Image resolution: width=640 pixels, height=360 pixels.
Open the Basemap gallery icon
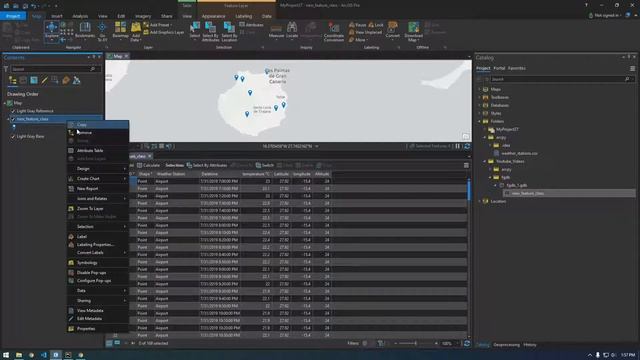pos(120,30)
